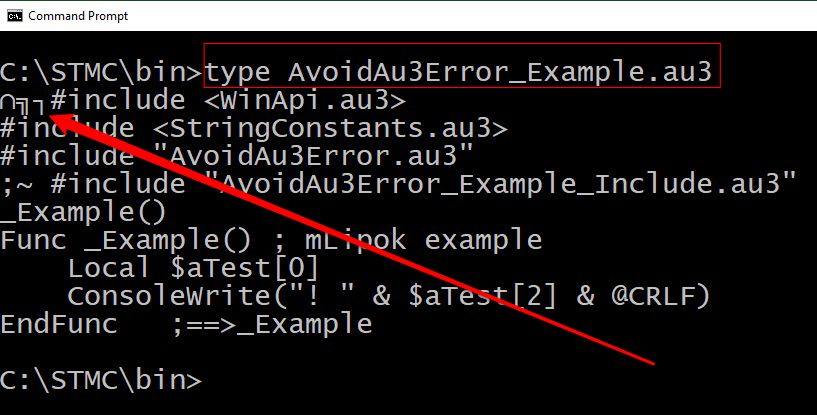Open the Command Prompt system menu icon
The image size is (817, 415).
[15, 16]
